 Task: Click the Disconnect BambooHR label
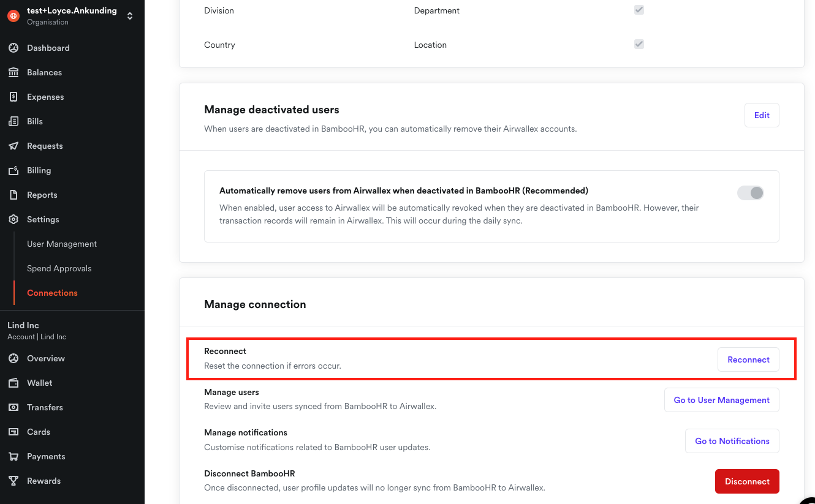[249, 473]
